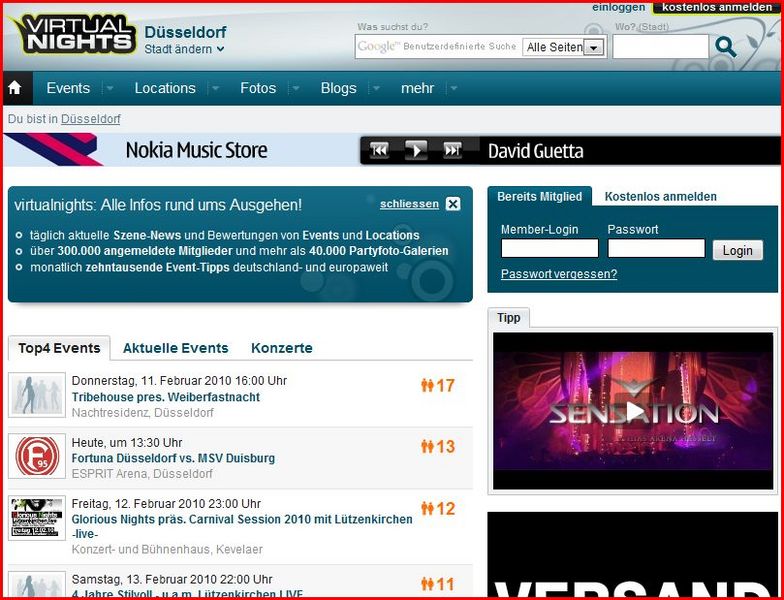This screenshot has height=600, width=784.
Task: Click the magnifier search icon
Action: 726,47
